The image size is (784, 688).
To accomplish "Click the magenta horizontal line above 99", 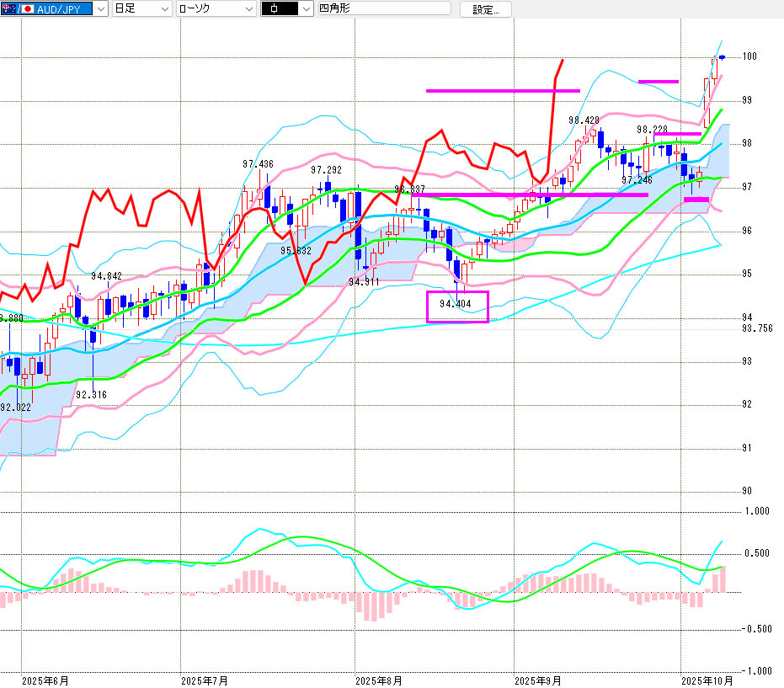I will [503, 90].
